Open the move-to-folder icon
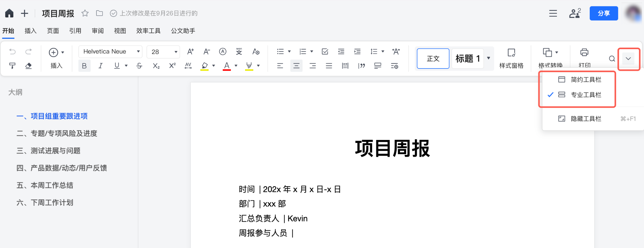644x248 pixels. point(99,13)
